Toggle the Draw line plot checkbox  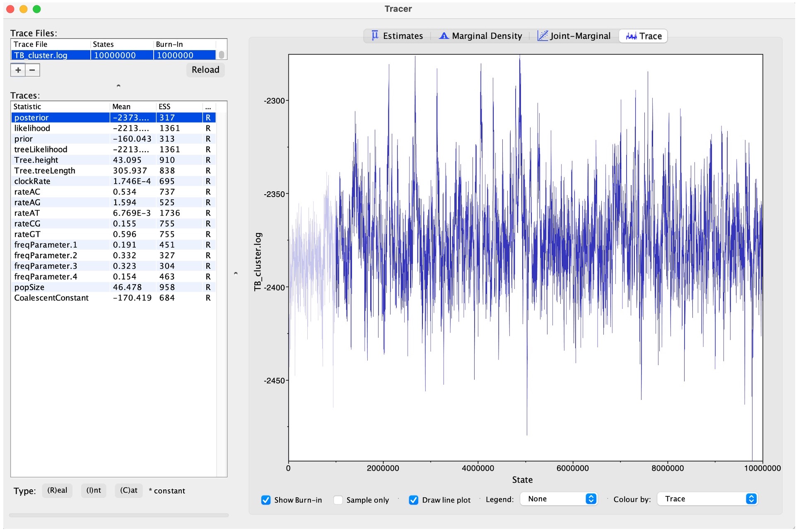(x=413, y=500)
